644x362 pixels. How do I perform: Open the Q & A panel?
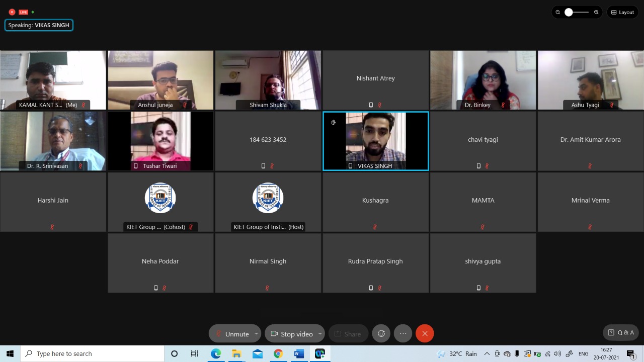(x=621, y=332)
